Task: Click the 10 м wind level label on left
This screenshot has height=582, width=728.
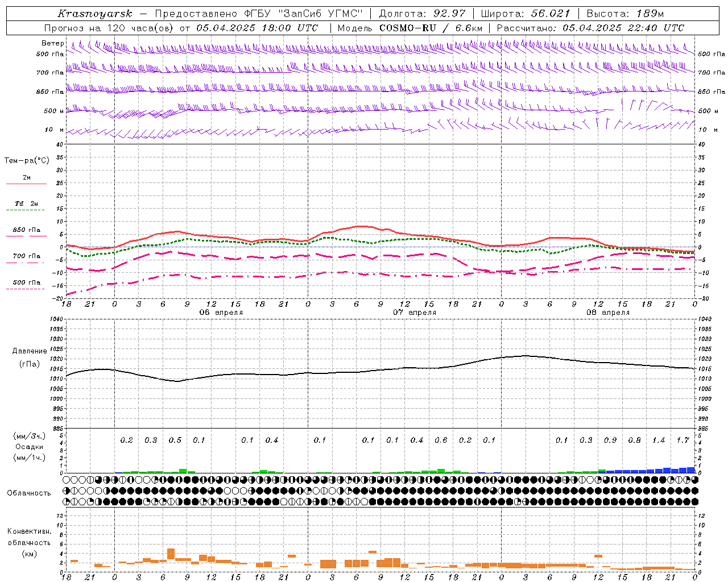Action: click(55, 130)
